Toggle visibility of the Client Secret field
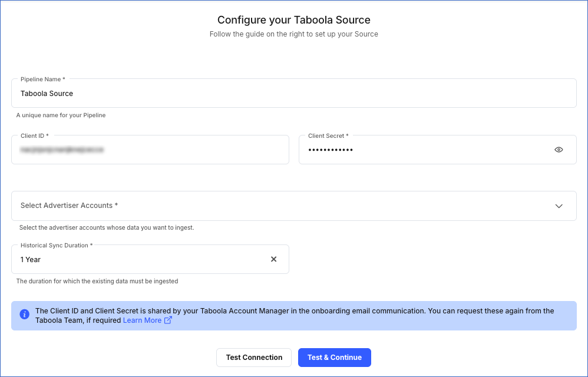This screenshot has width=588, height=377. click(559, 150)
